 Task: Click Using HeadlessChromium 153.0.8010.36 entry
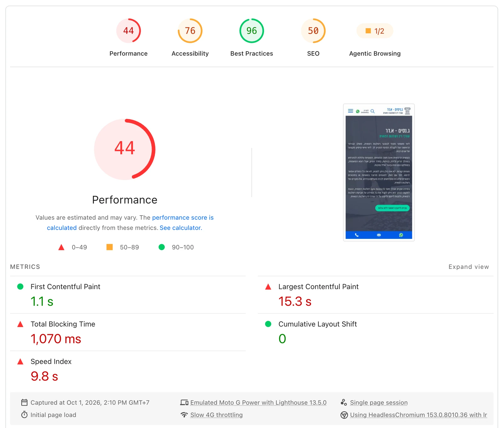(x=418, y=415)
